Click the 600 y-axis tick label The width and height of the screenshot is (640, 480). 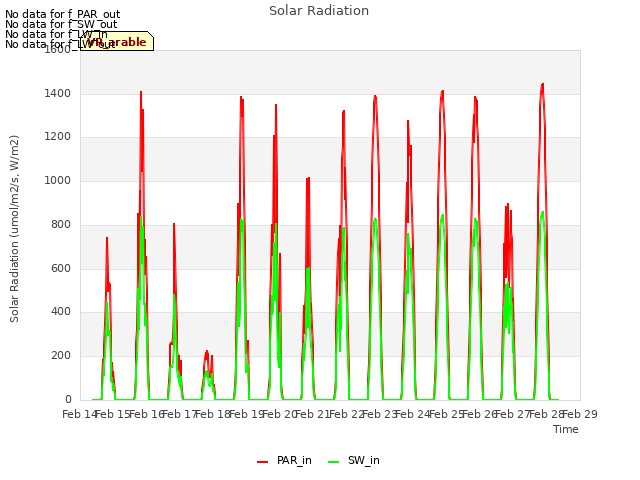[61, 268]
